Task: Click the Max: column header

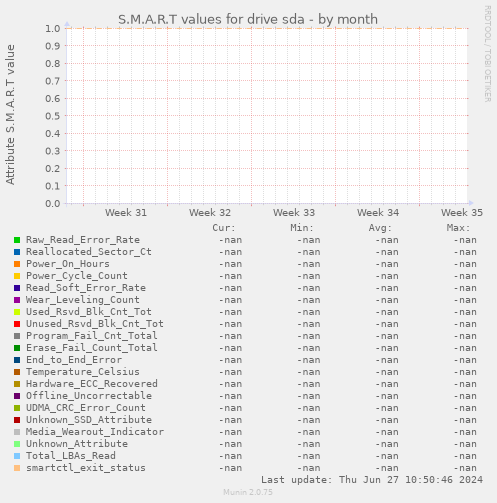Action: 458,228
